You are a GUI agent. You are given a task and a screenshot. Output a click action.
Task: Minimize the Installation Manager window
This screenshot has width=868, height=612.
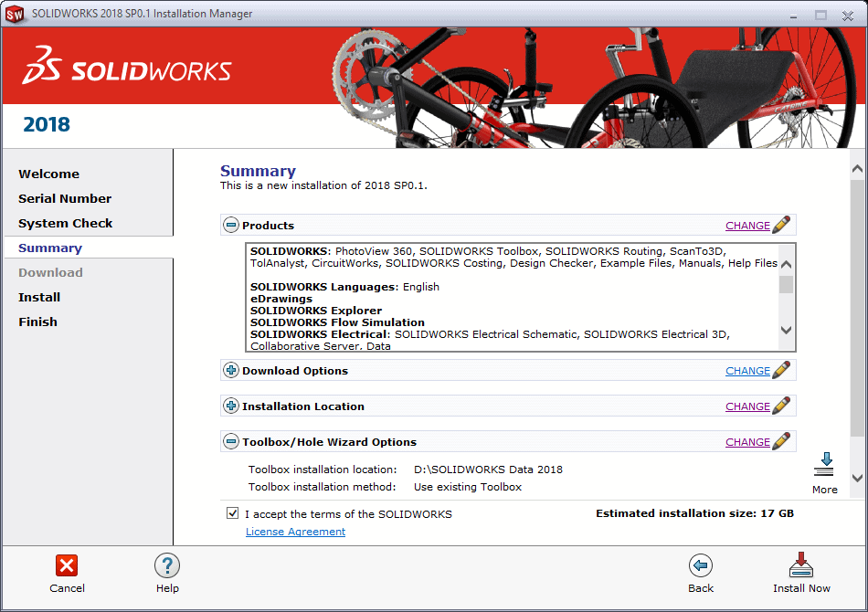[x=793, y=16]
